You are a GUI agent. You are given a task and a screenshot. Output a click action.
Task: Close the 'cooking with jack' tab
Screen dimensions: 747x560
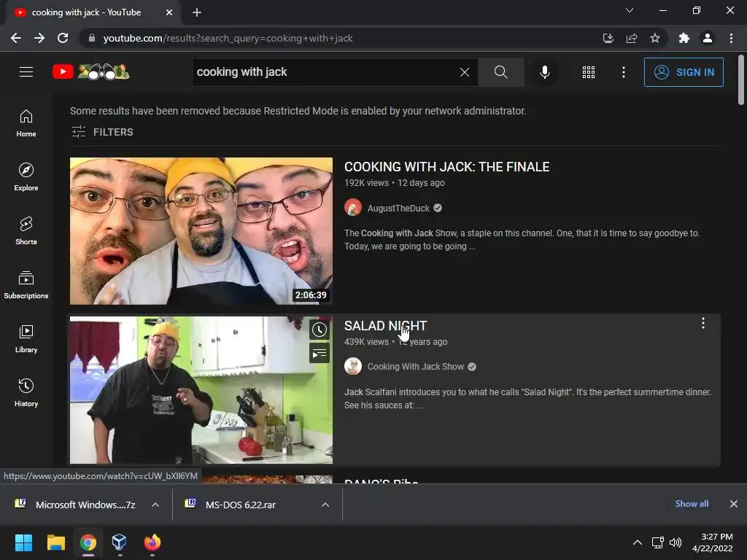[x=169, y=12]
